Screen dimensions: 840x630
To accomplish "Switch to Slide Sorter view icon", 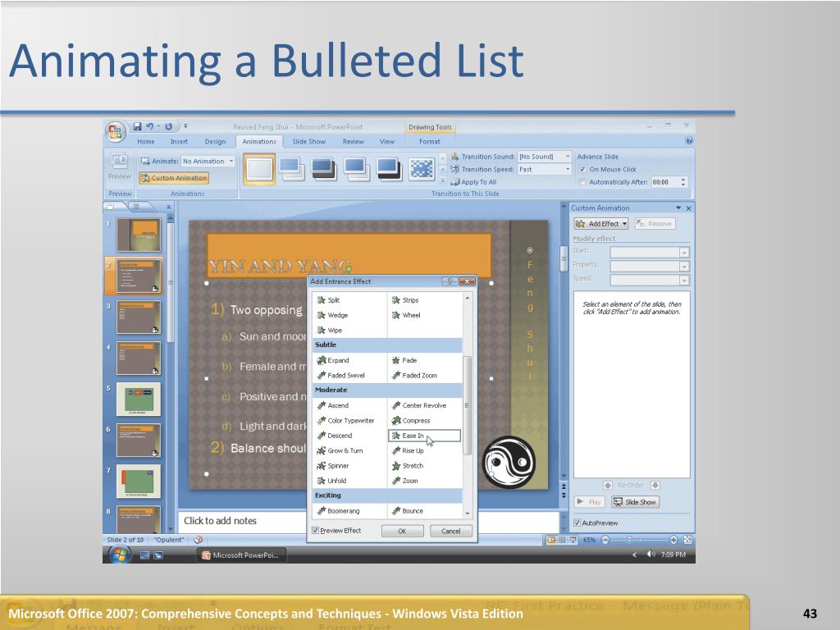I will pos(562,540).
